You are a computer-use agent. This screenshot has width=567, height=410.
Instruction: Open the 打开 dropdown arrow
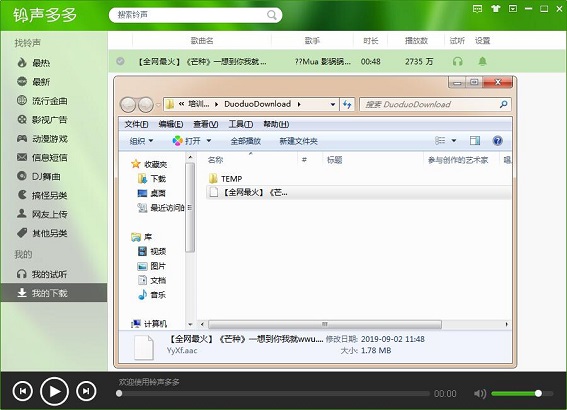tap(209, 141)
